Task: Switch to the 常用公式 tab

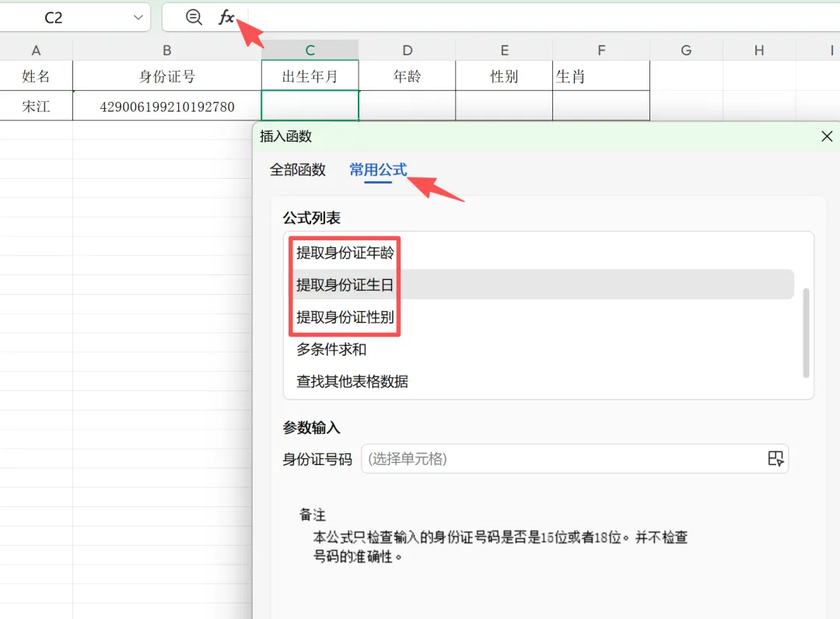Action: pos(378,170)
